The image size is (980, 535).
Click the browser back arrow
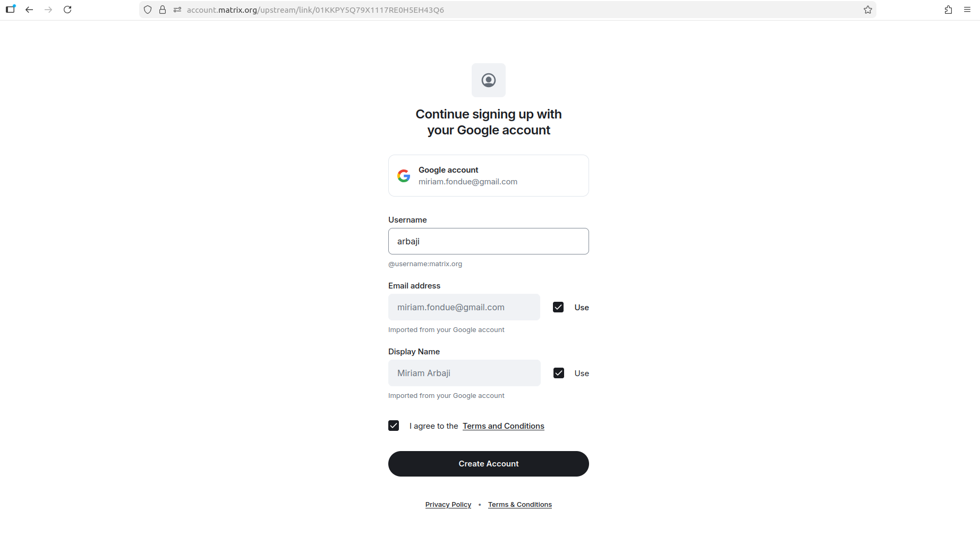(x=29, y=10)
